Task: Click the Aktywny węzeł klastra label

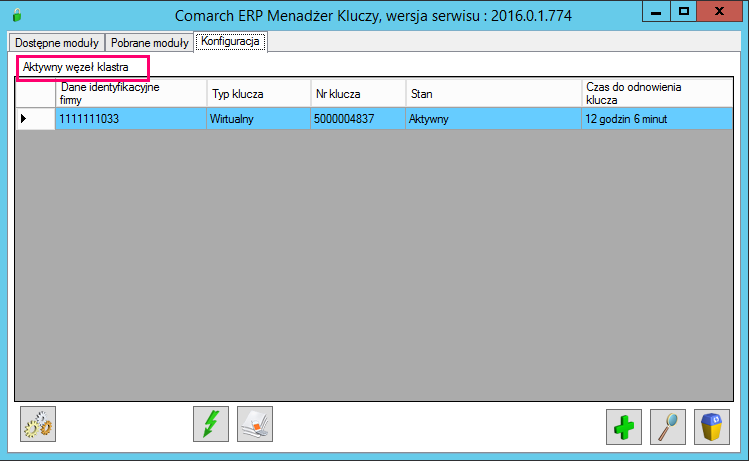Action: (x=75, y=67)
